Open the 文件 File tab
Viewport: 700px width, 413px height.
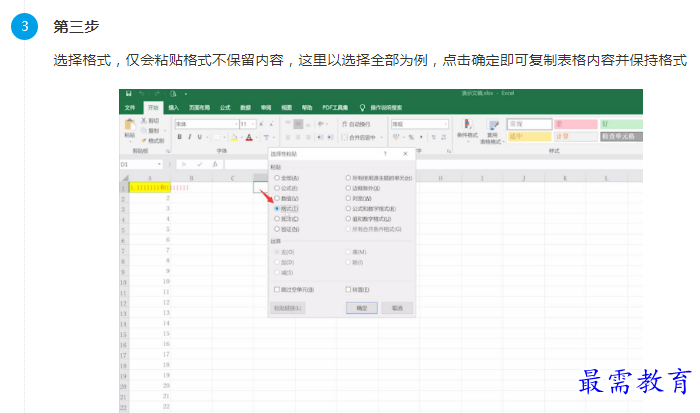click(130, 108)
